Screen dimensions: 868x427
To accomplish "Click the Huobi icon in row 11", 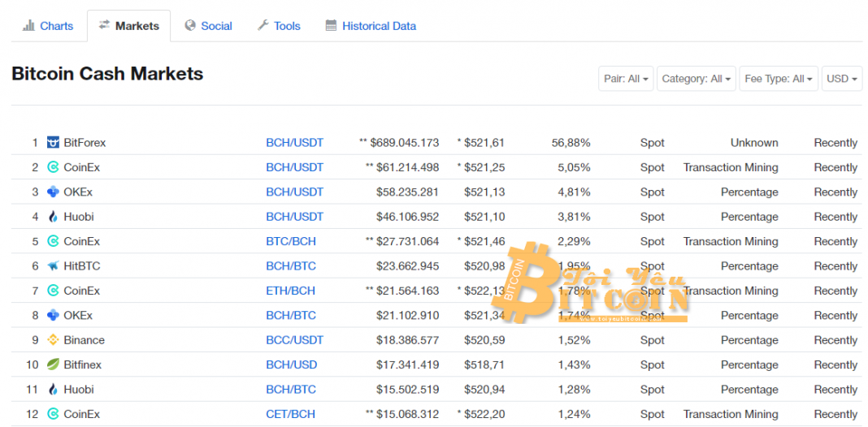I will click(x=53, y=390).
